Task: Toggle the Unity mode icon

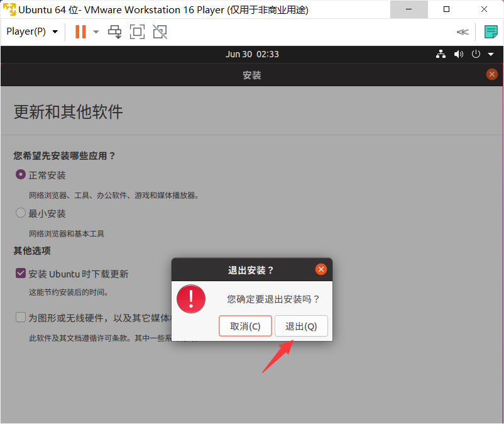Action: [160, 31]
